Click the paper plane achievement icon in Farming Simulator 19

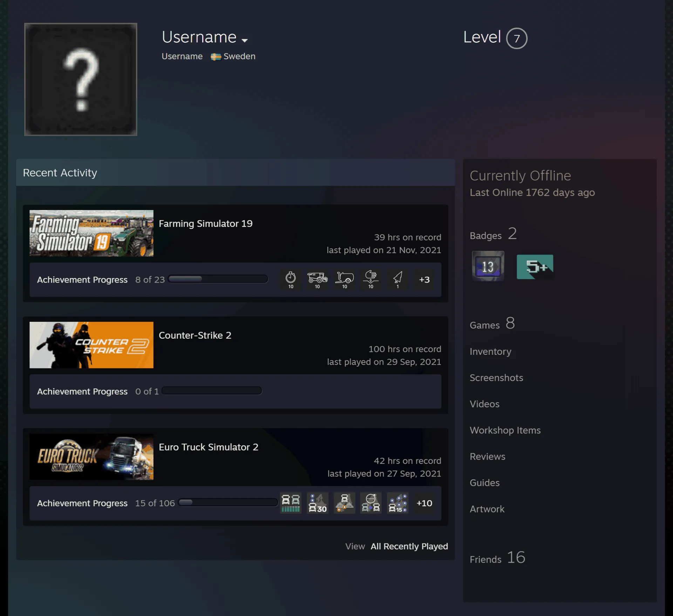[397, 279]
